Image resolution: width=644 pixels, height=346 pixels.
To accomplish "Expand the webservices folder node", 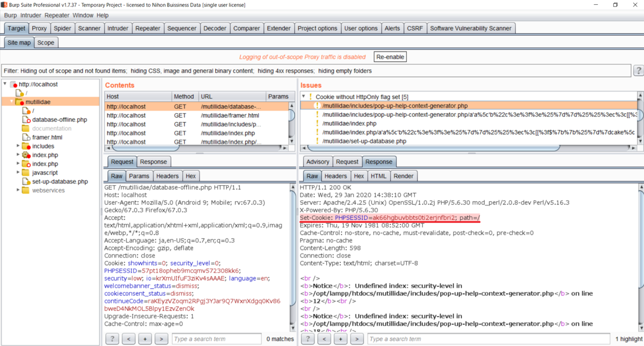I will [18, 190].
